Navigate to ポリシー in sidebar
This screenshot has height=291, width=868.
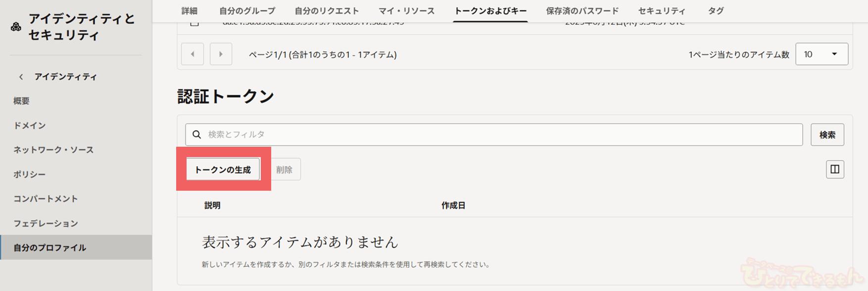pyautogui.click(x=30, y=174)
